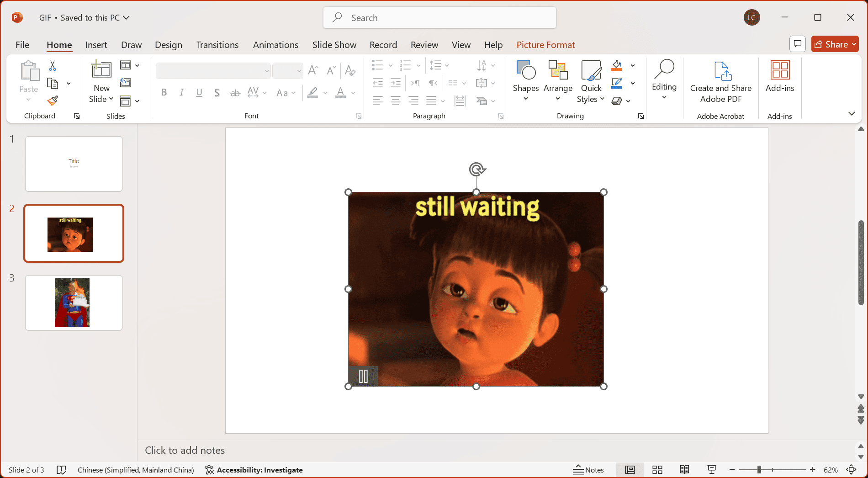The width and height of the screenshot is (868, 478).
Task: Click the Reset slide icon
Action: (x=126, y=83)
